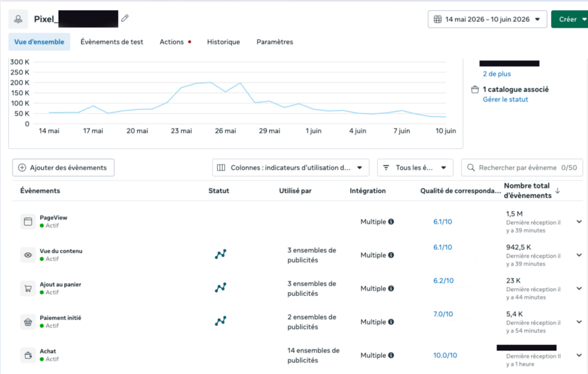Open the Historique tab
The image size is (588, 374).
pos(223,41)
